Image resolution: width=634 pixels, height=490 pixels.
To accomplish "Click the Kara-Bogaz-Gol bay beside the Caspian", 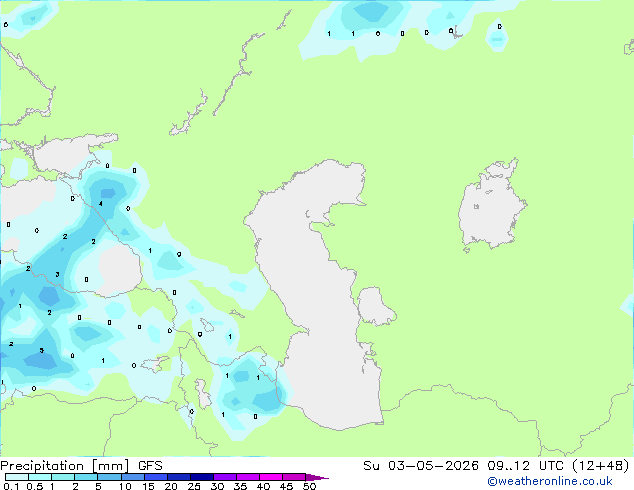I will (x=374, y=305).
